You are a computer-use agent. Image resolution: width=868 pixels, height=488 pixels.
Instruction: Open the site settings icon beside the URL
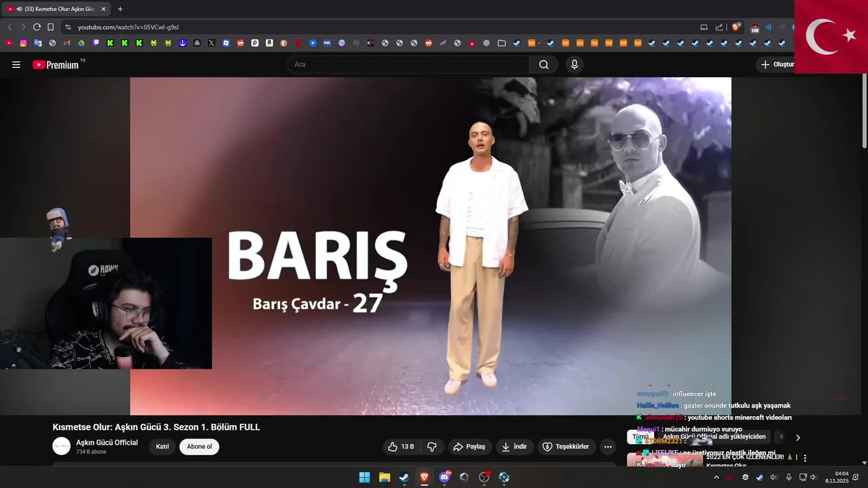coord(68,27)
